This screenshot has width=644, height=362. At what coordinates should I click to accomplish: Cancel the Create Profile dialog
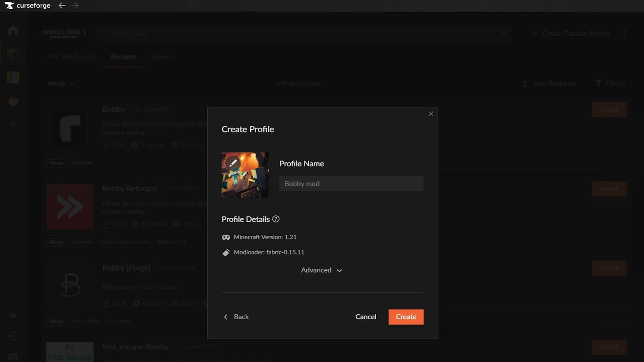click(366, 317)
